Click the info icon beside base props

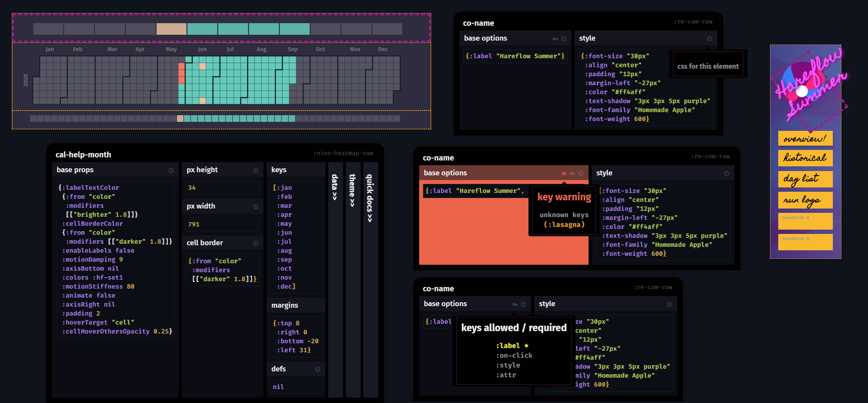171,170
